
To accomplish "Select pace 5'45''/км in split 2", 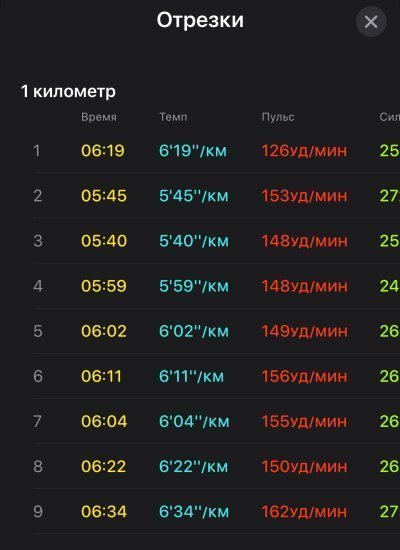I will pyautogui.click(x=194, y=196).
